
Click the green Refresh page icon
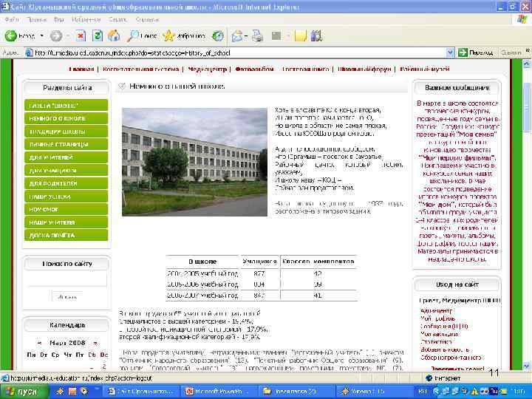point(98,35)
